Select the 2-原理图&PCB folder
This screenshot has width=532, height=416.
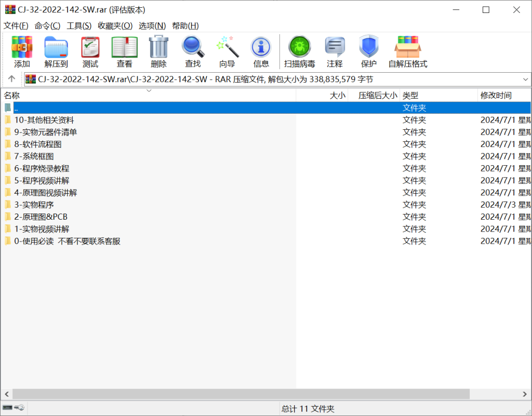41,217
